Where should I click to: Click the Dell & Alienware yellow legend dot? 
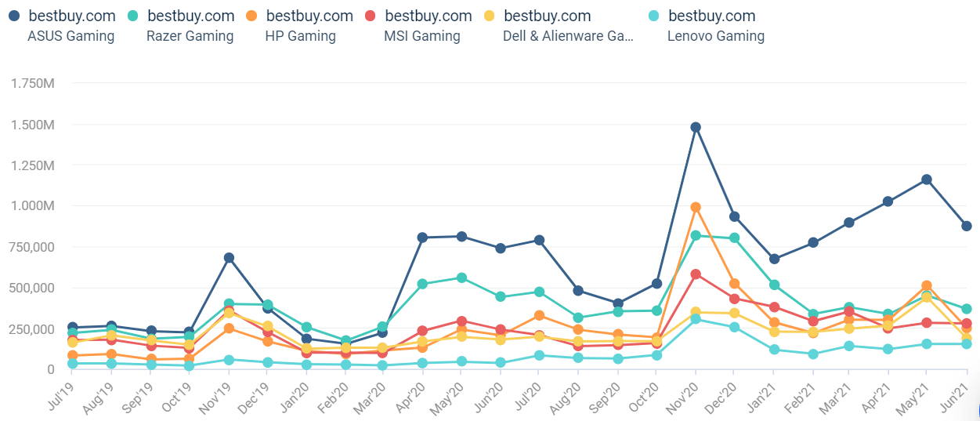(490, 16)
